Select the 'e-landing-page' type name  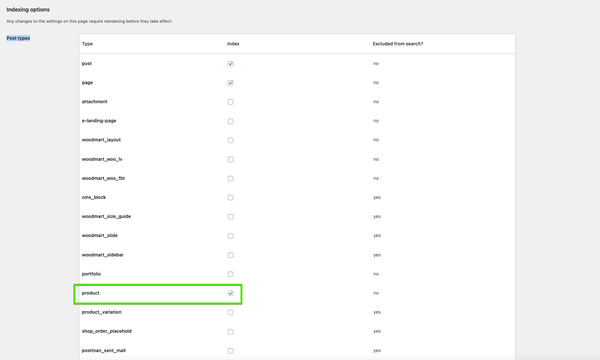(99, 121)
